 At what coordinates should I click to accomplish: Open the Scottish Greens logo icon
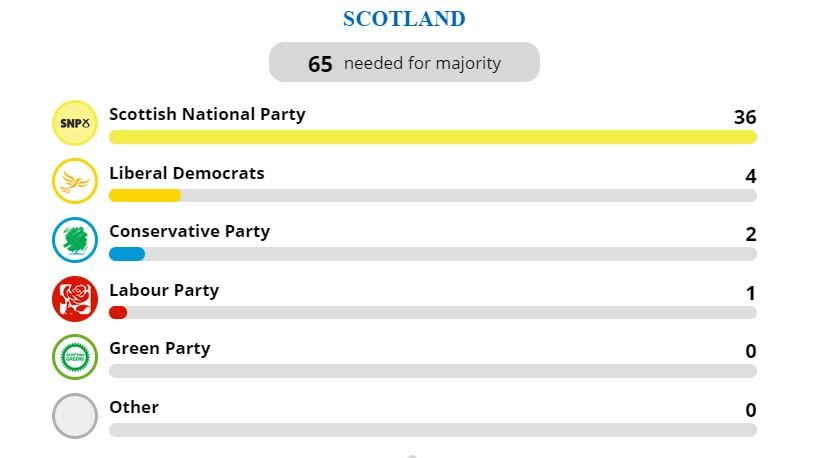click(x=75, y=357)
